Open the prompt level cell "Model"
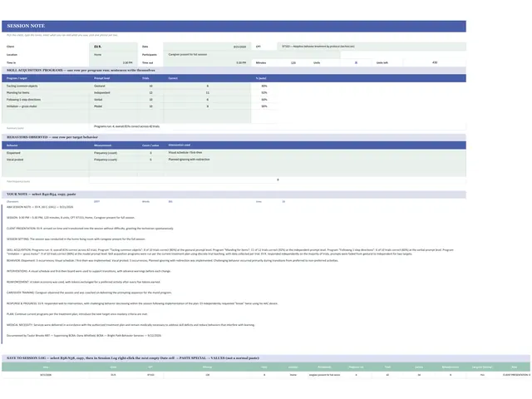Image resolution: width=532 pixels, height=399 pixels. (x=113, y=106)
